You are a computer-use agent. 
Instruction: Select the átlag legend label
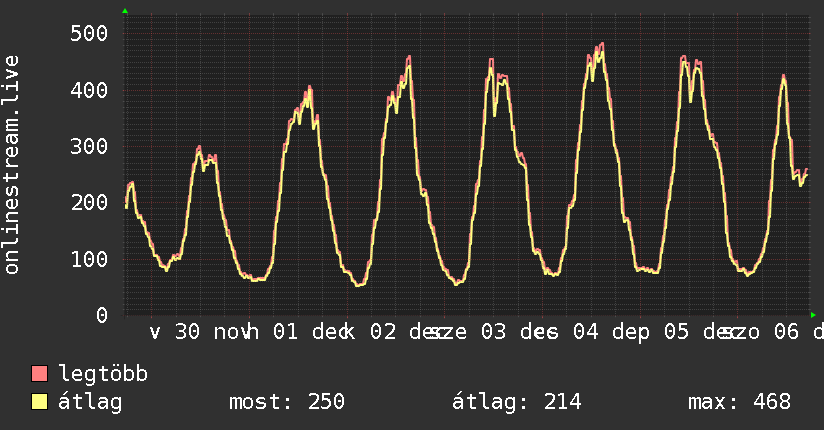[x=90, y=402]
